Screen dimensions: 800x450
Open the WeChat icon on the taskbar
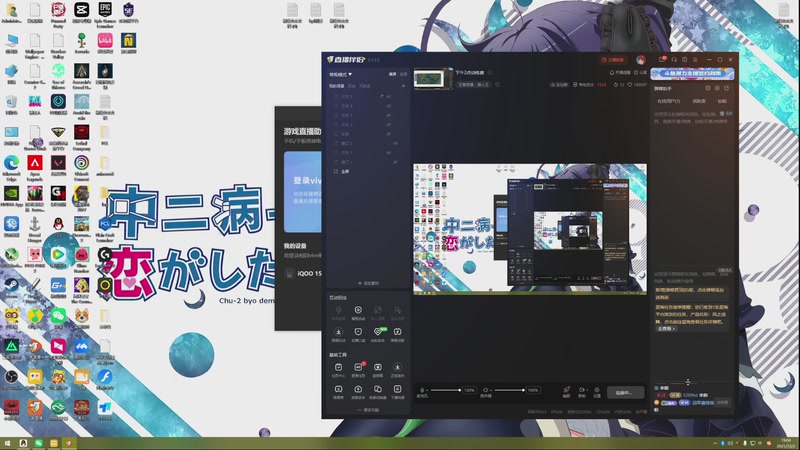(39, 443)
